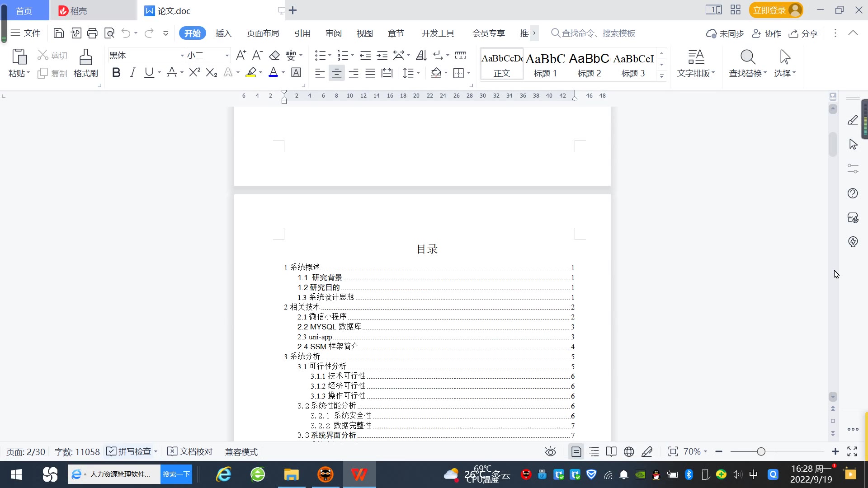Screen dimensions: 868x488
Task: Toggle spell check (拼写检查) in status bar
Action: tap(130, 451)
